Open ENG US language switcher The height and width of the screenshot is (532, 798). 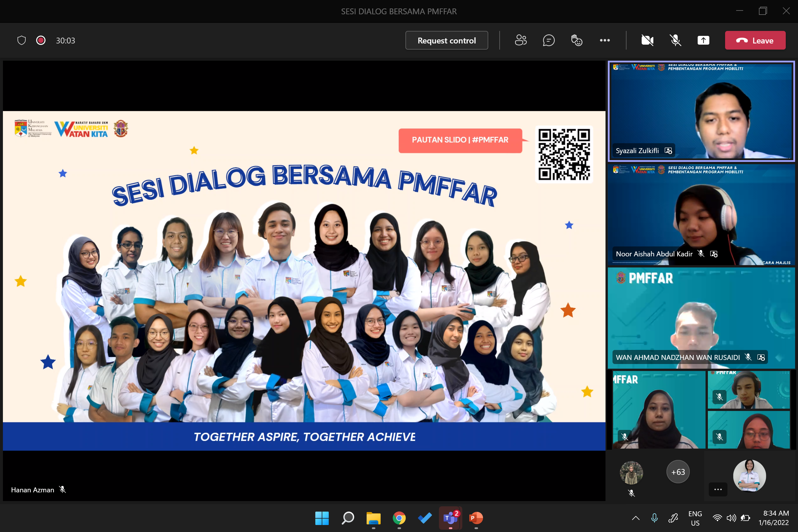695,518
